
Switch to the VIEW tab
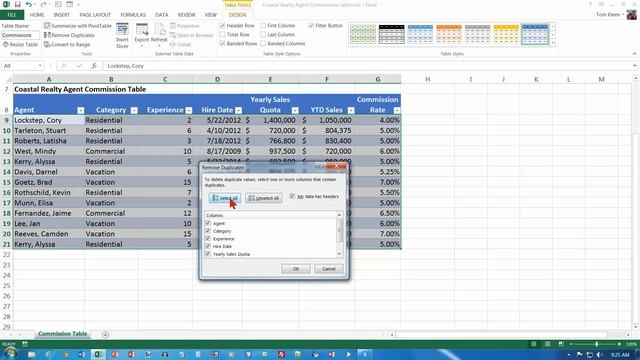211,15
